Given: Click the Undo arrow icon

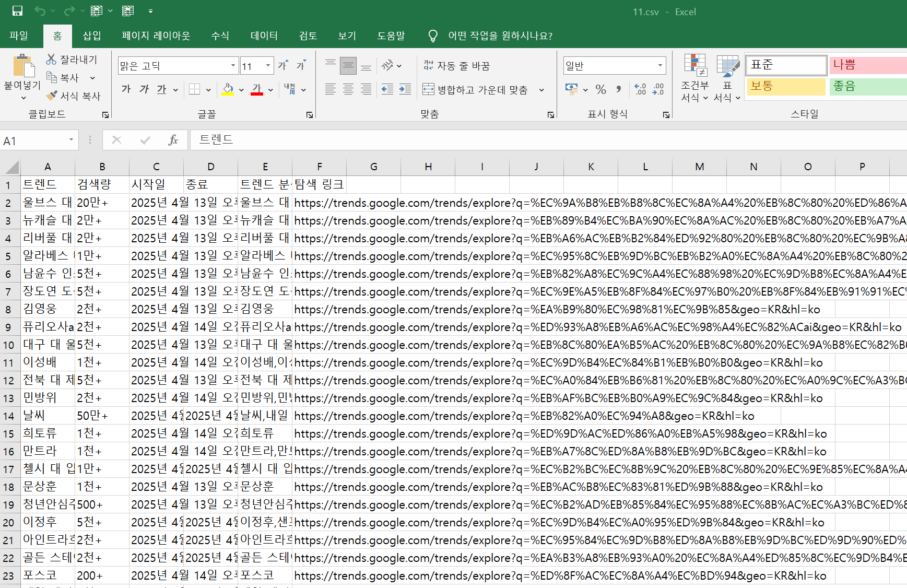Looking at the screenshot, I should [x=40, y=11].
